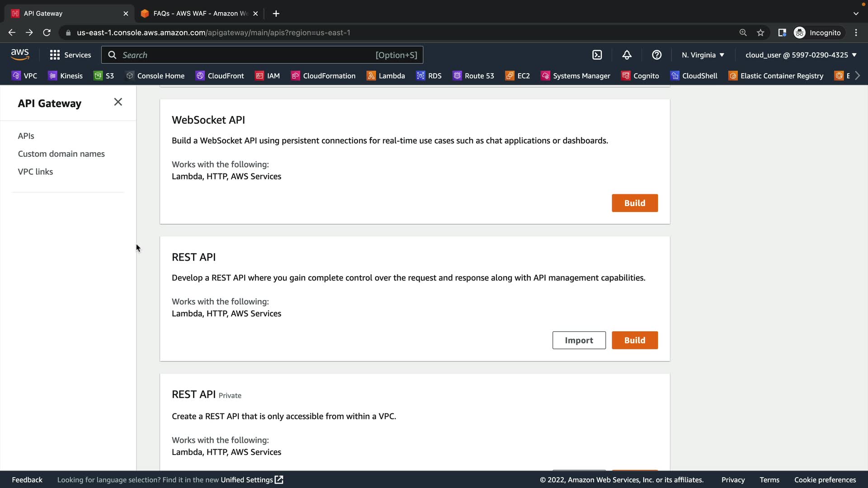
Task: Click Import for REST API
Action: pos(579,340)
